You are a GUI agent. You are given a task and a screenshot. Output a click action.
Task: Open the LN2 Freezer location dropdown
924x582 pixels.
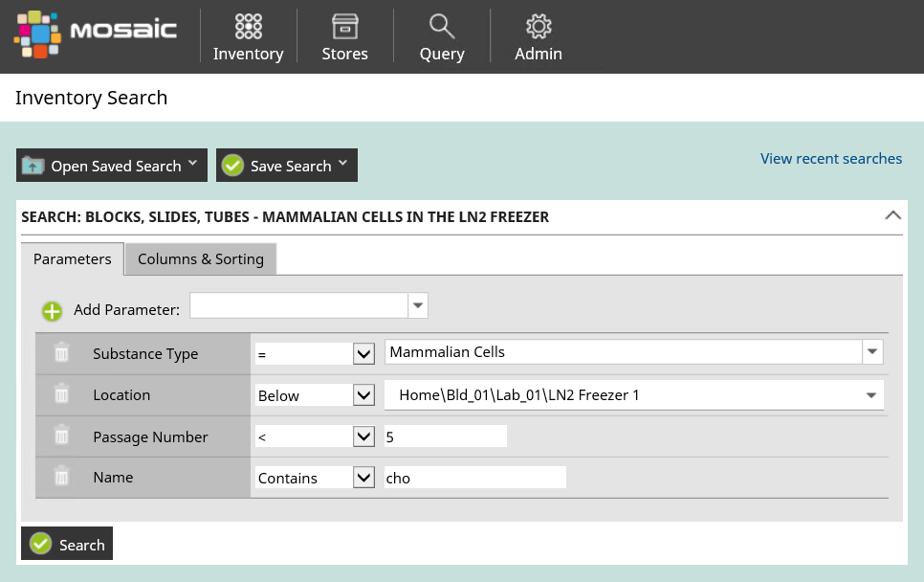coord(871,394)
